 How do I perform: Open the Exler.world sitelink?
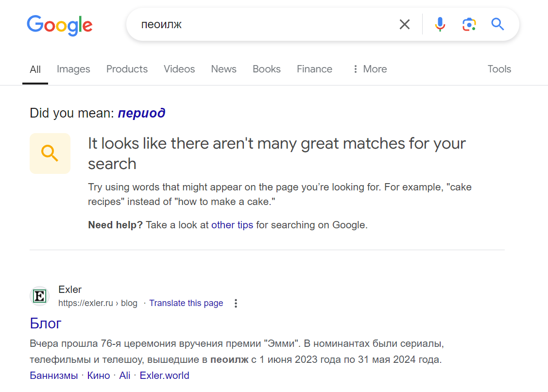[x=164, y=375]
